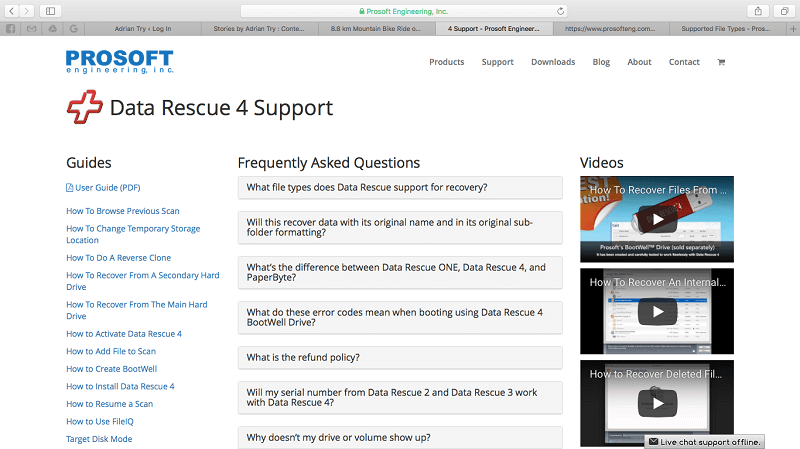The width and height of the screenshot is (800, 449).
Task: Open the Mail pinned tab icon
Action: click(x=32, y=29)
